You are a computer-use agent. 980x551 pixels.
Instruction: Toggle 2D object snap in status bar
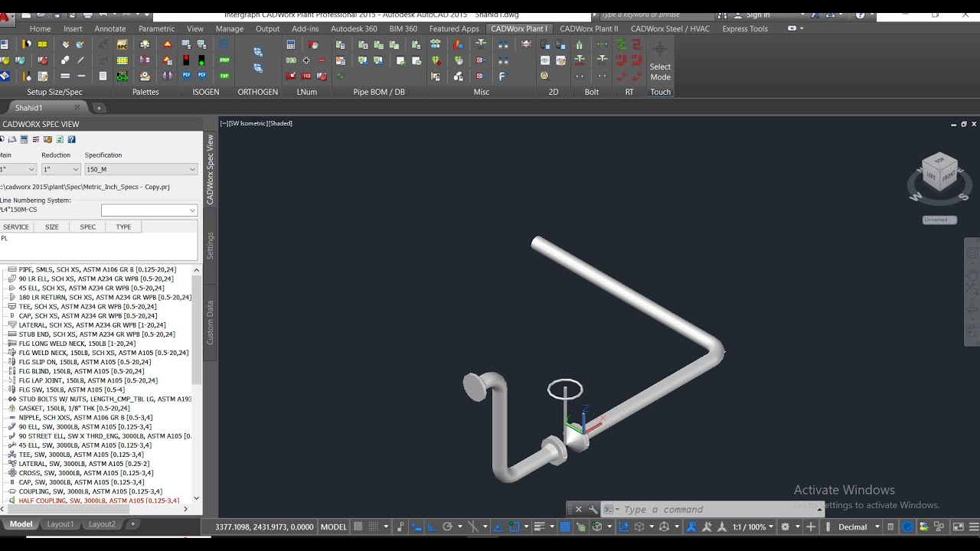514,527
